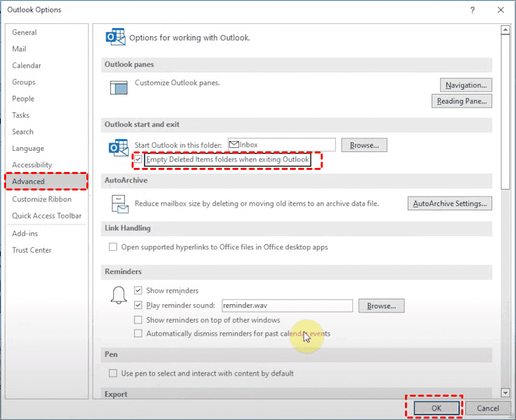
Task: Click the reminder.wav sound file field
Action: click(287, 306)
